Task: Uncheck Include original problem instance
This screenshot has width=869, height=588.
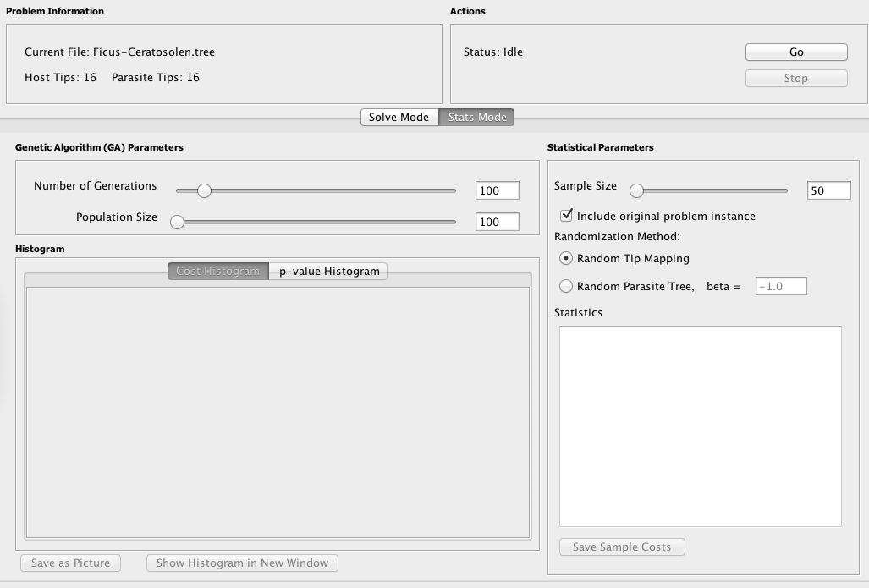Action: (x=566, y=217)
